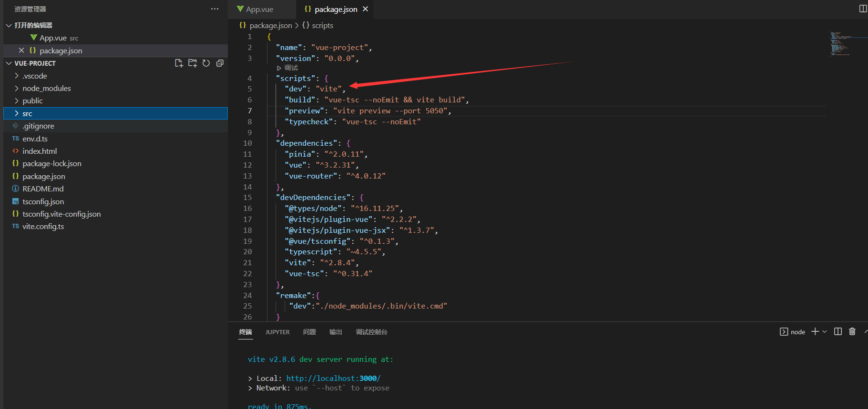Split the editor to the right
Screen dimensions: 868x409
pos(863,9)
